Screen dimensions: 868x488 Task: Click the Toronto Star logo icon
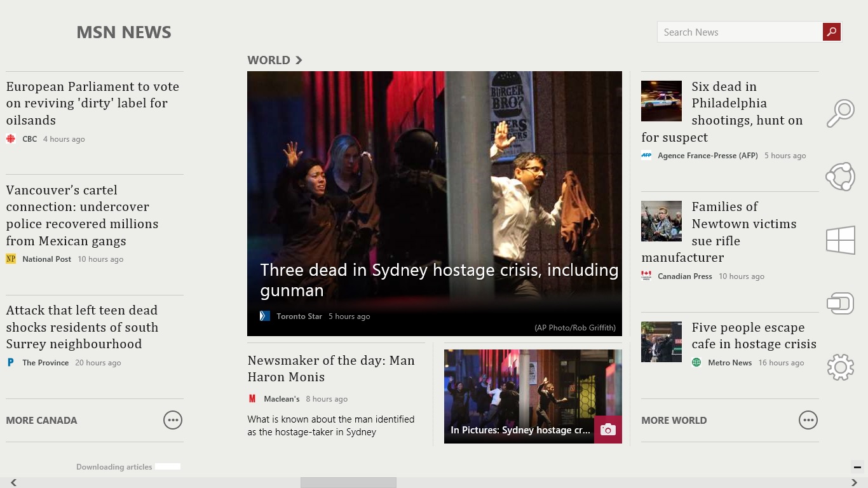pos(265,316)
